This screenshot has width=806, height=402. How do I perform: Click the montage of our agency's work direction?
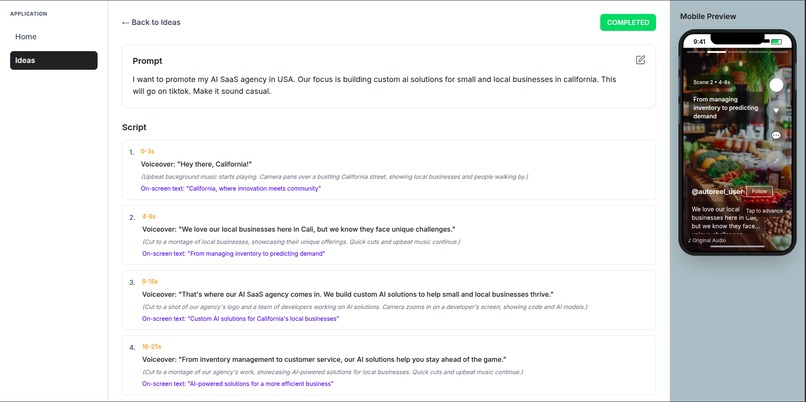click(333, 372)
